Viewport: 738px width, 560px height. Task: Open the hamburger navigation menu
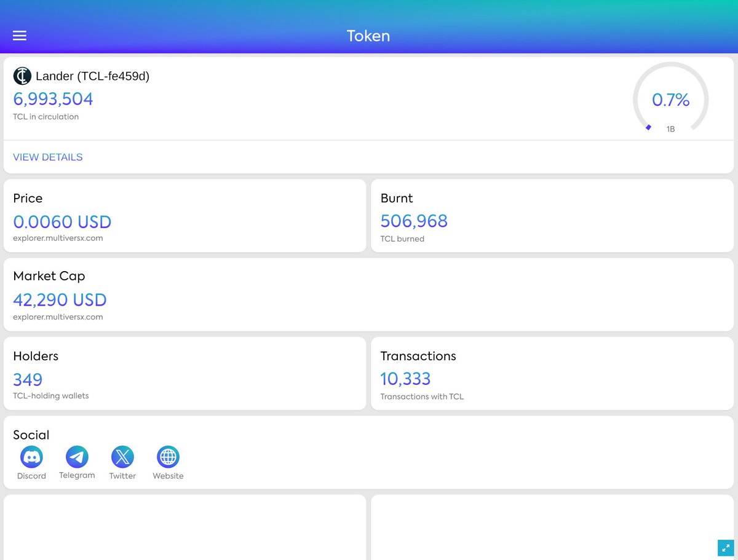(20, 36)
